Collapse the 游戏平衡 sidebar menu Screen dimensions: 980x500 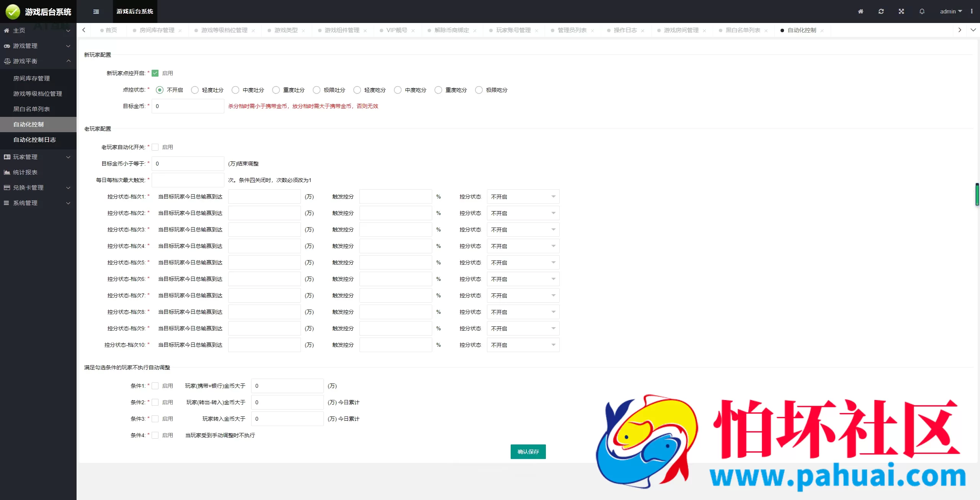[38, 61]
